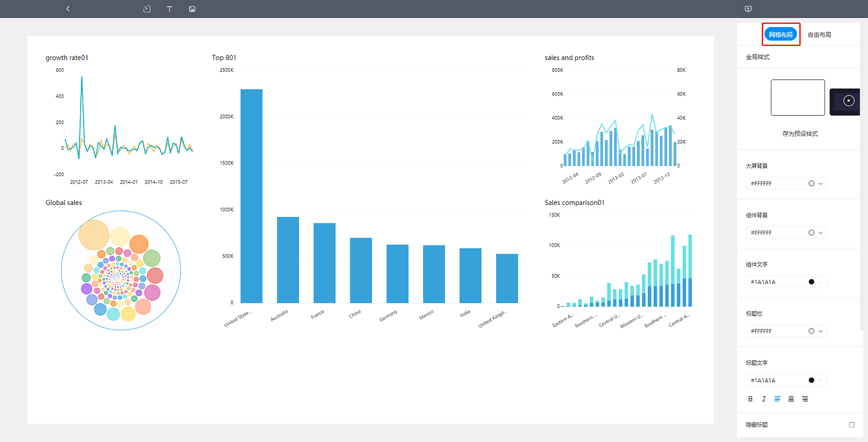Switch to 自由布局 layout mode

coord(819,34)
